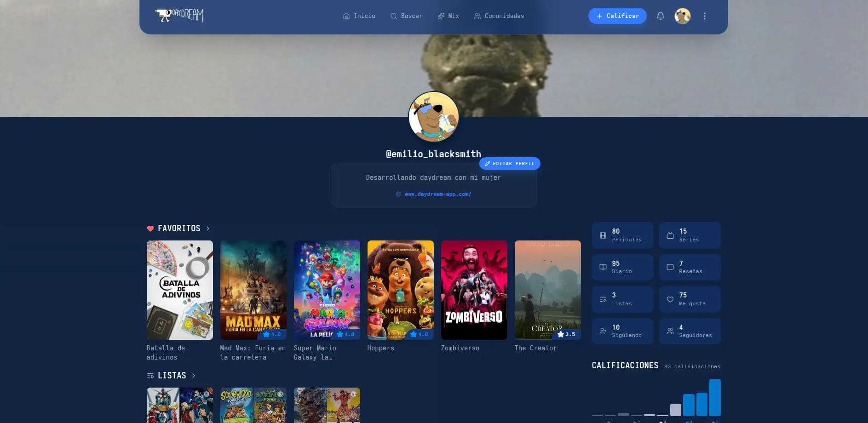Image resolution: width=868 pixels, height=423 pixels.
Task: Expand Favoritos with the chevron arrow
Action: pos(208,229)
